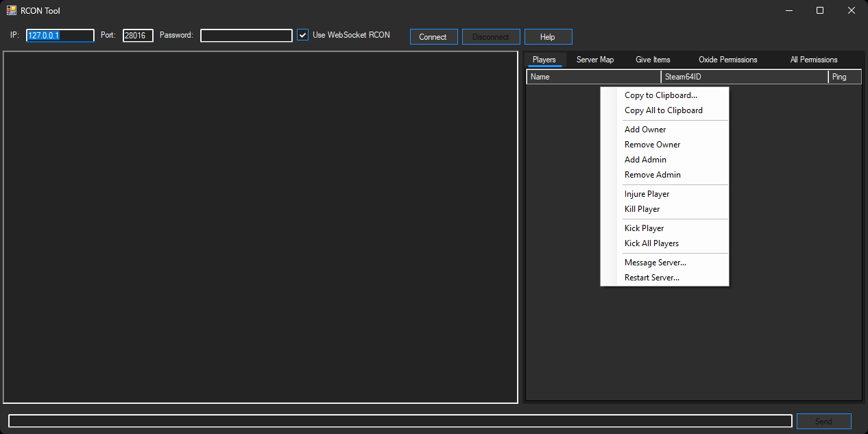Click the Disconnect button
This screenshot has height=434, width=868.
pos(491,36)
